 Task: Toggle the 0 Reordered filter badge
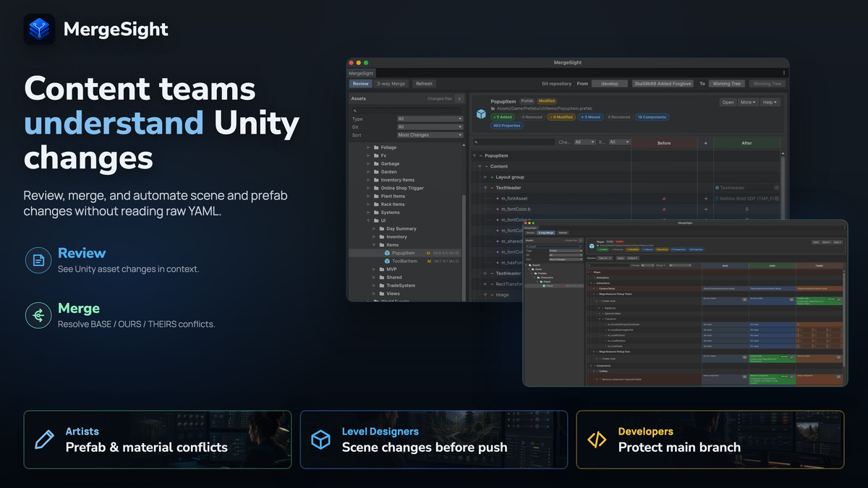[619, 116]
